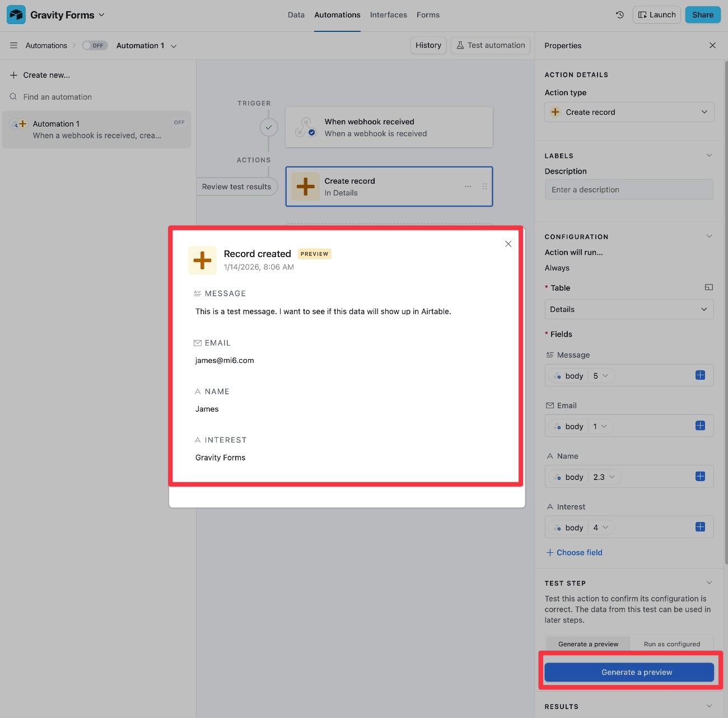This screenshot has width=728, height=718.
Task: Close the Record created preview popup
Action: [508, 244]
